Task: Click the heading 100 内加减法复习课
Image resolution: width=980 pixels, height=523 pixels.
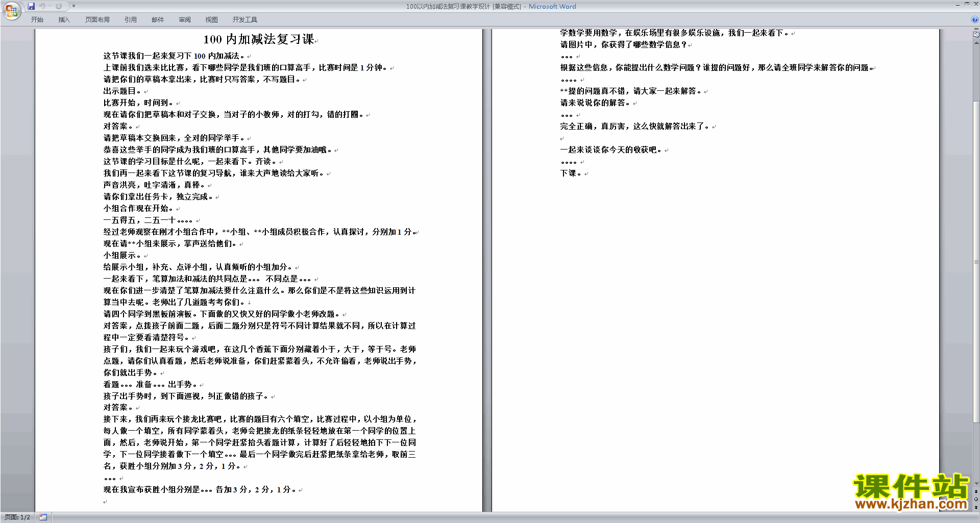Action: click(x=258, y=39)
